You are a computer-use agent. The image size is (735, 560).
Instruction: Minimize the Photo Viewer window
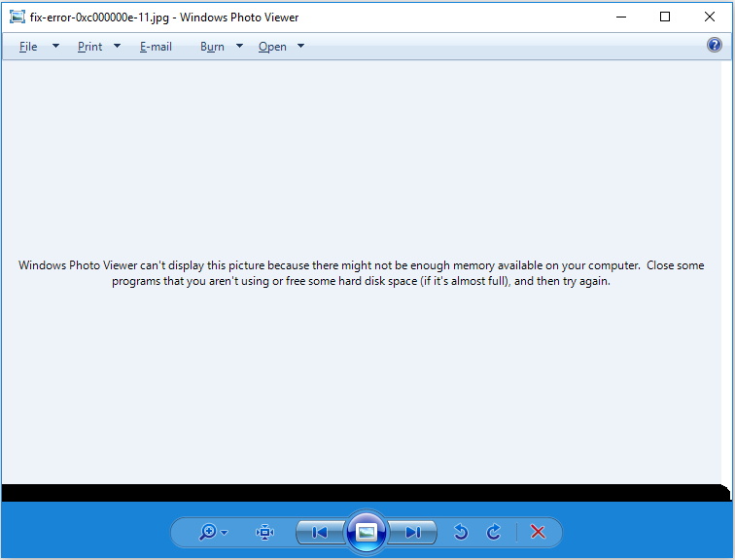point(621,17)
